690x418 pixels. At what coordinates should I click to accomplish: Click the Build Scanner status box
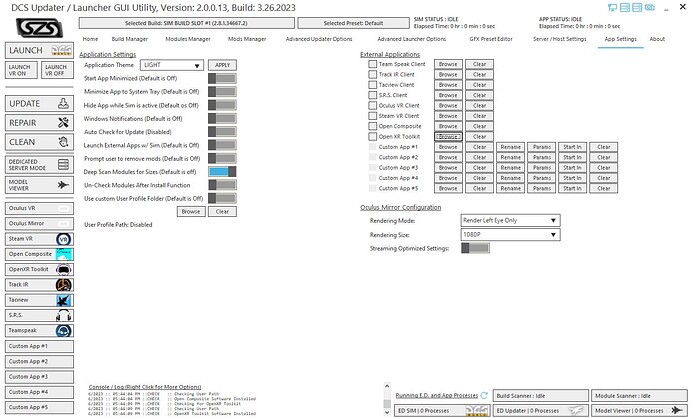(x=540, y=396)
